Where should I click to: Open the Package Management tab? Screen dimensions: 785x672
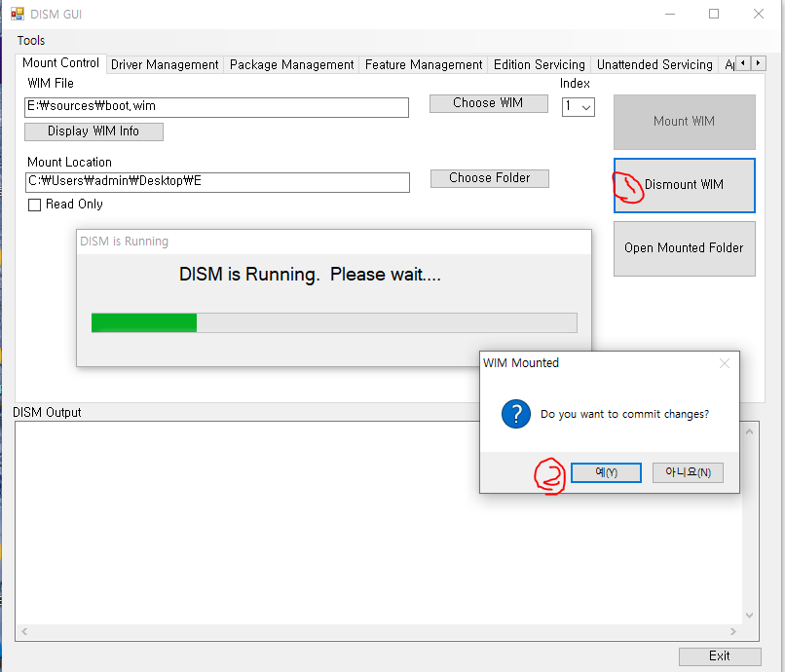pos(291,64)
